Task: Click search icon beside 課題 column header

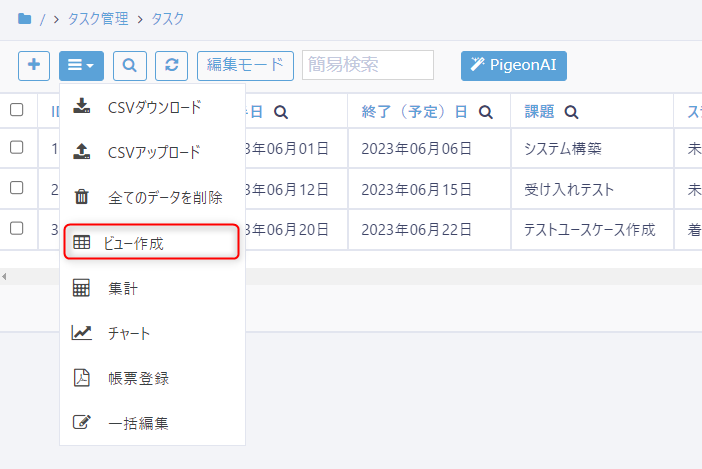Action: [x=571, y=112]
